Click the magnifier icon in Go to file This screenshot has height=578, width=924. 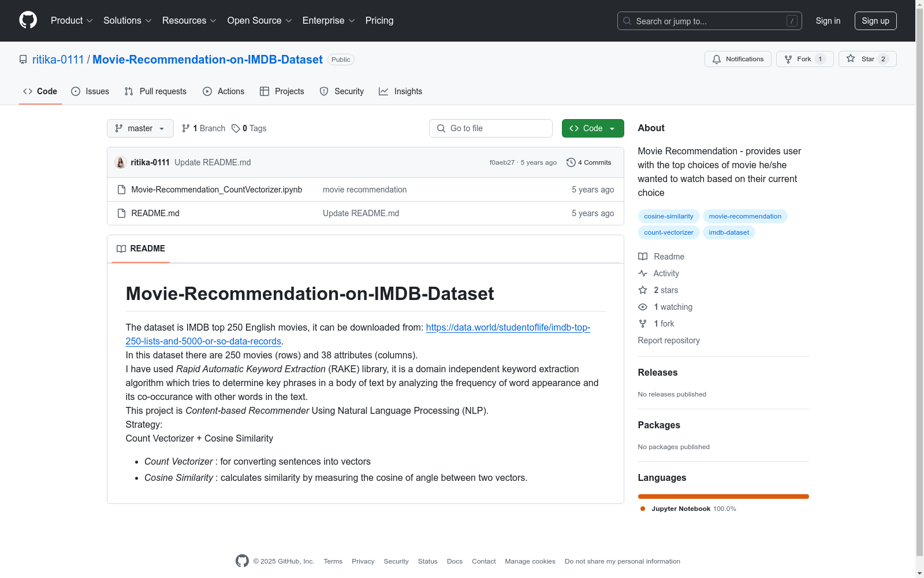[x=441, y=128]
